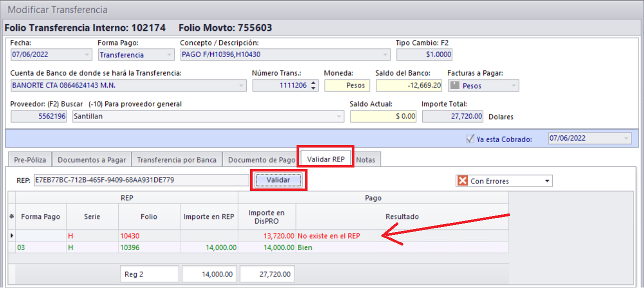Click the flag icon in Facturas a Pagar
The height and width of the screenshot is (289, 644).
tap(454, 85)
